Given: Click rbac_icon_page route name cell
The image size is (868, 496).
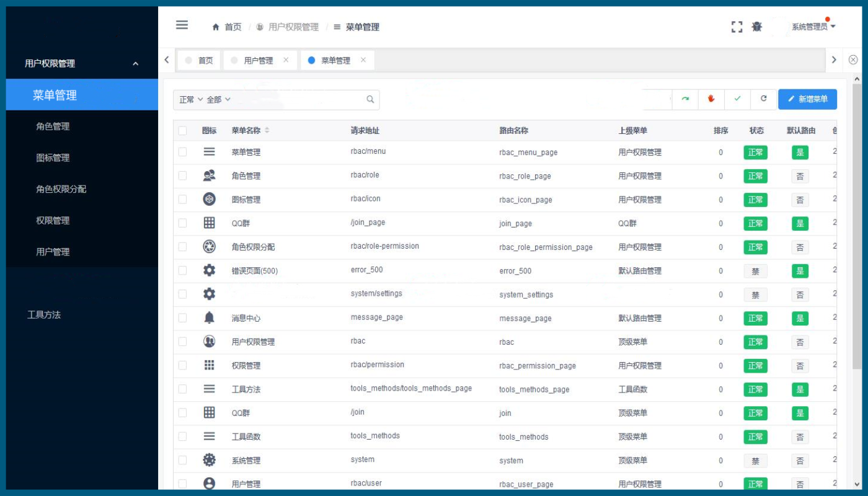Looking at the screenshot, I should 525,200.
